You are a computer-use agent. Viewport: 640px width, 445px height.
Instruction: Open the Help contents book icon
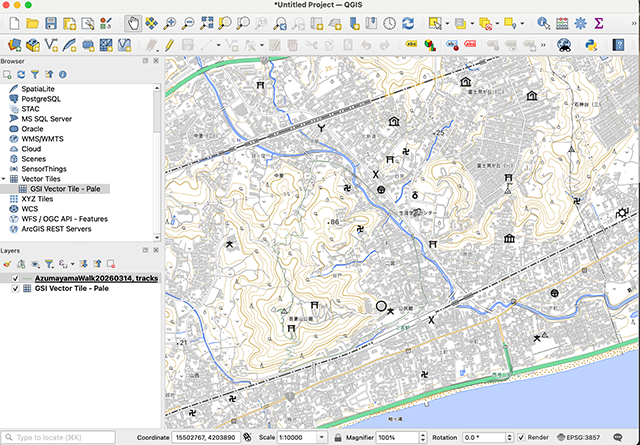pos(618,44)
